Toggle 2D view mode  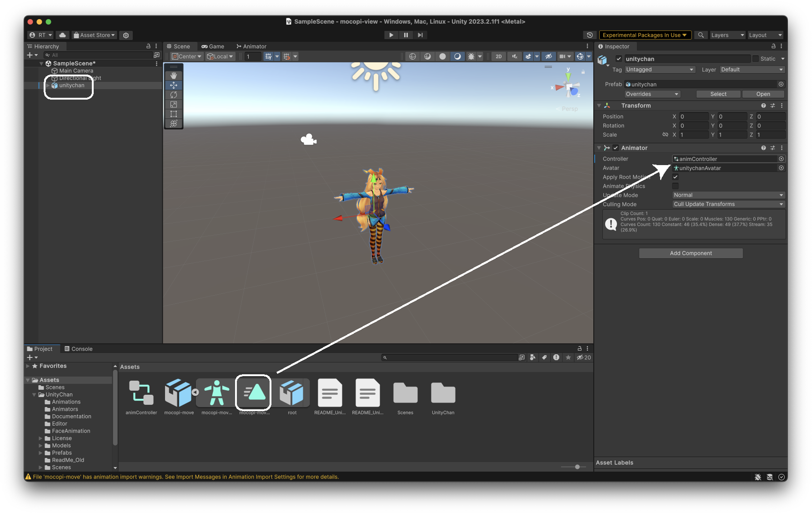499,56
